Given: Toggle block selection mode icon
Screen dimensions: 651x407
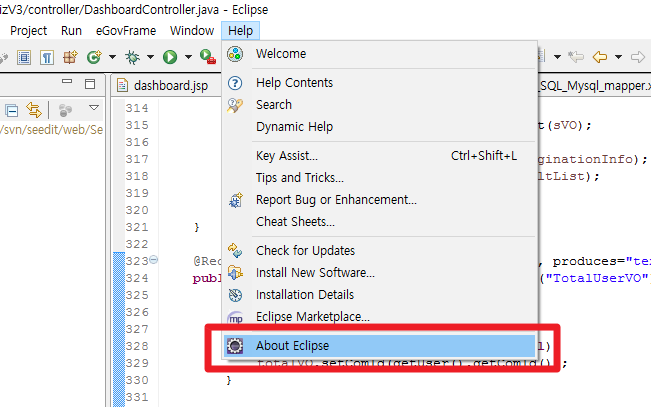Looking at the screenshot, I should (24, 57).
